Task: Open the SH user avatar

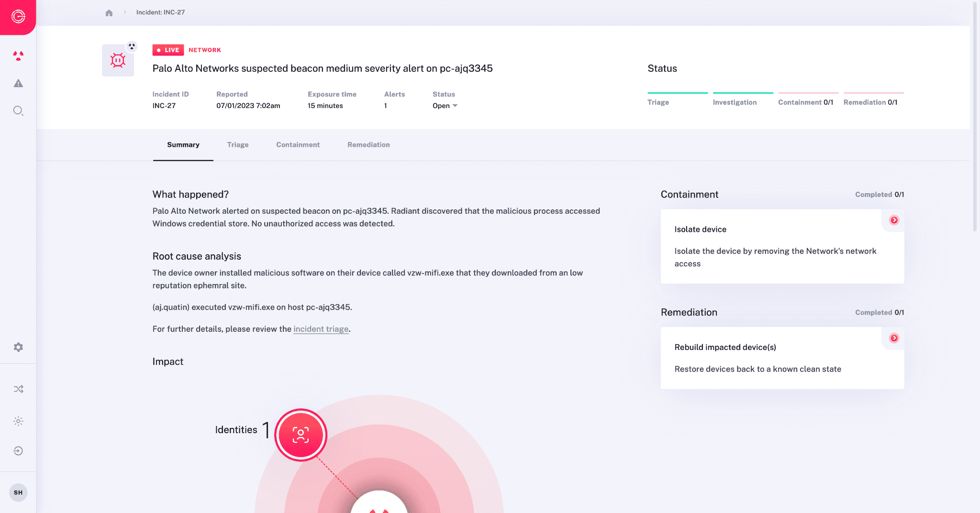Action: click(x=18, y=492)
